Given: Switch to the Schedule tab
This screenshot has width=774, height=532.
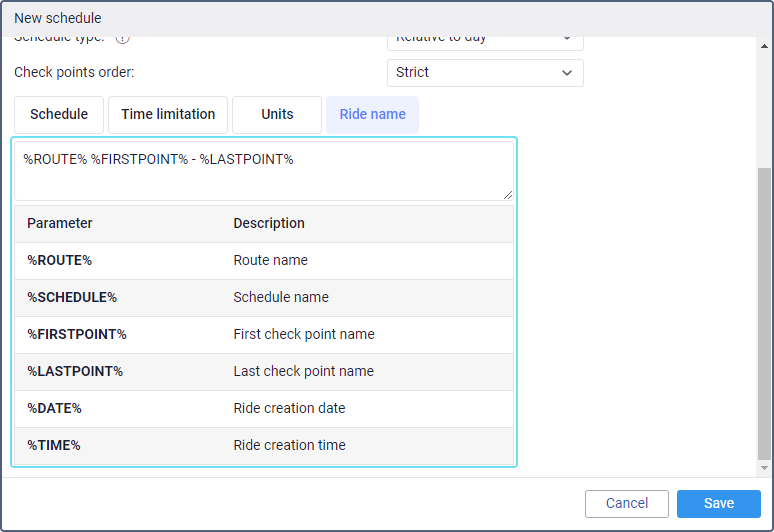Looking at the screenshot, I should 59,115.
